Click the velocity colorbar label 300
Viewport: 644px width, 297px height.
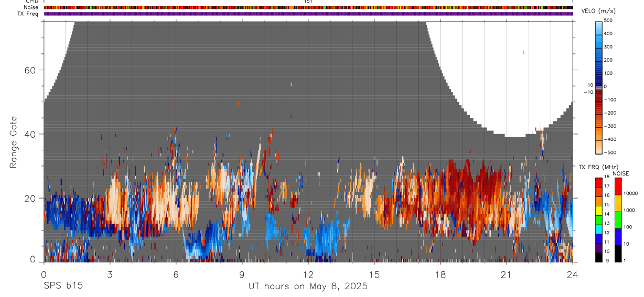[x=608, y=47]
